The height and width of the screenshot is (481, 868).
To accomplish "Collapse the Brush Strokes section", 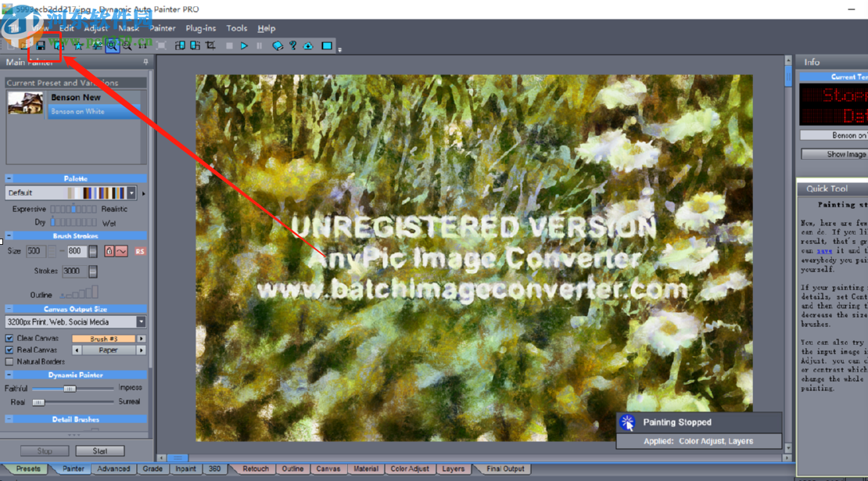I will 9,235.
